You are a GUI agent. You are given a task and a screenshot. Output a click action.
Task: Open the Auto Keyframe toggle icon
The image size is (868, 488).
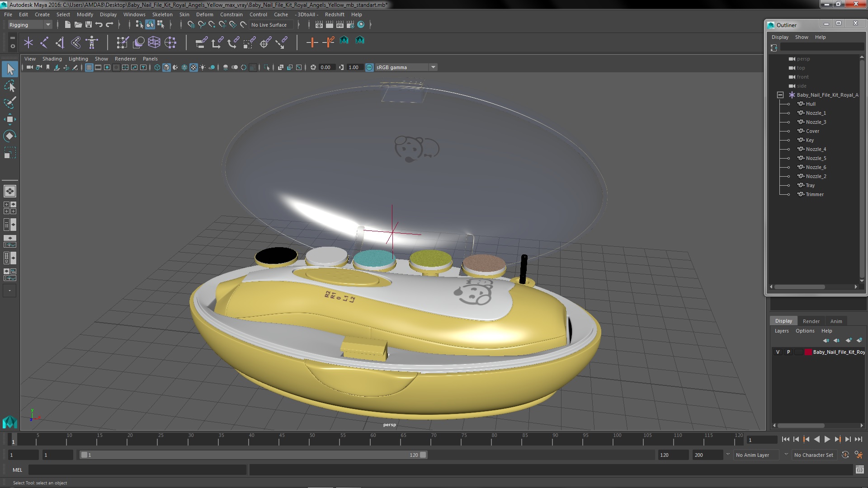[845, 455]
